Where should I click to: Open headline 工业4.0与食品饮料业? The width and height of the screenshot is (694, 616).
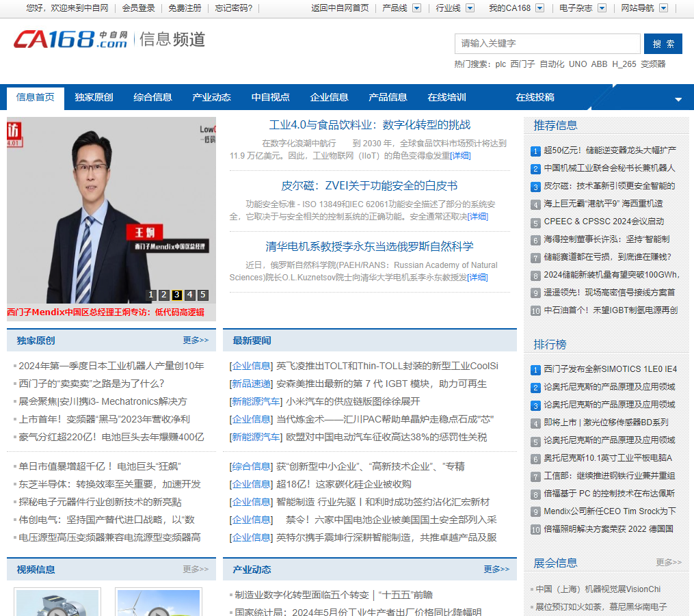tap(370, 125)
